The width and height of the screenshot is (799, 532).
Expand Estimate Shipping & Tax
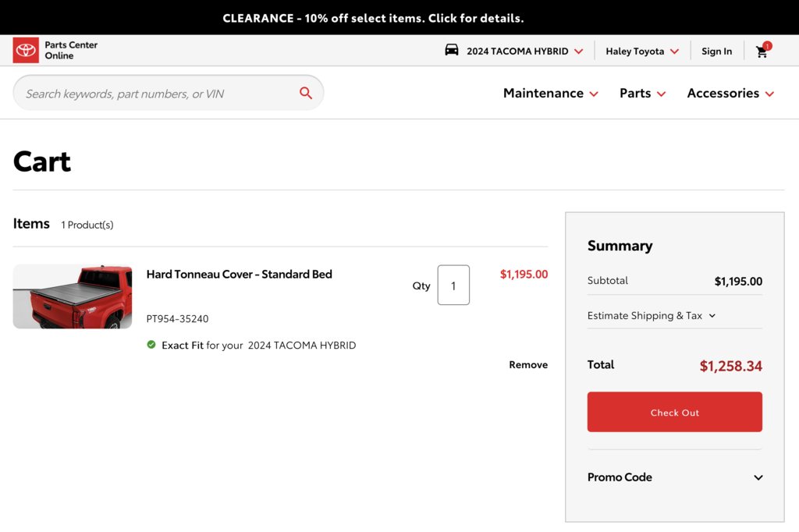click(x=652, y=315)
